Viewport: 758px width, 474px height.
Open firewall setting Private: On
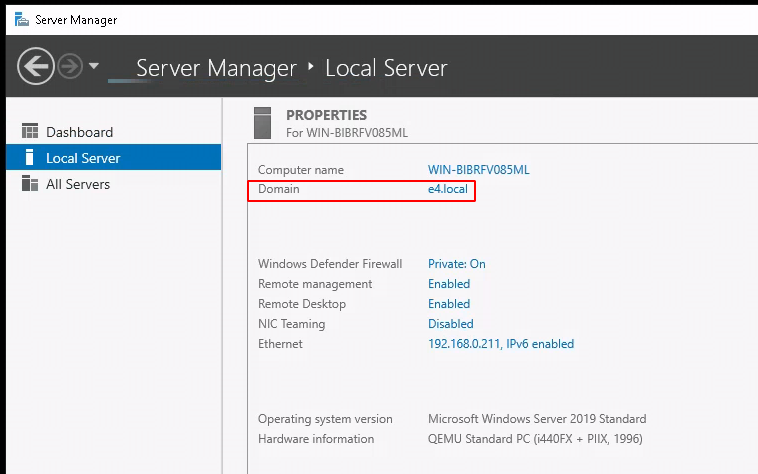[x=457, y=264]
